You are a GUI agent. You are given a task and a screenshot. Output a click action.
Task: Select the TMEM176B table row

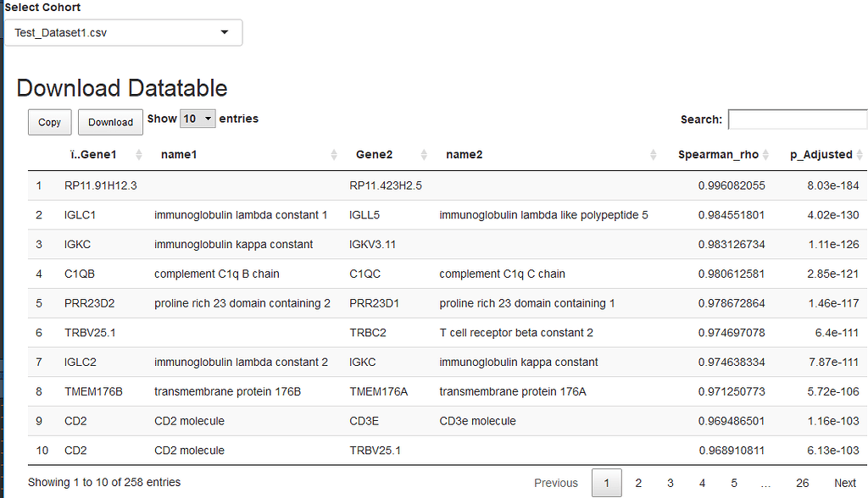pos(339,391)
